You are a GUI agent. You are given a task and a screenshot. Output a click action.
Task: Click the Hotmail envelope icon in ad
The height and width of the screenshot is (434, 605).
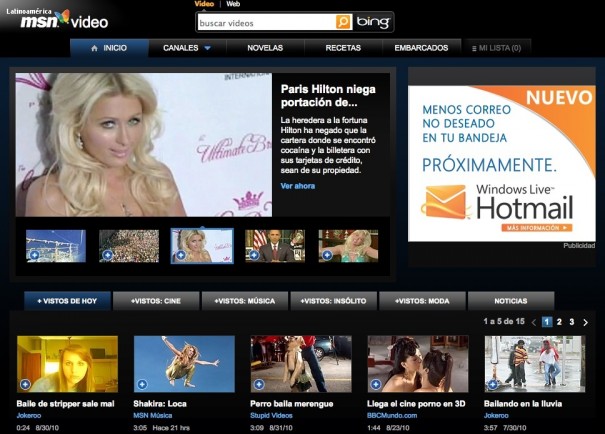pos(445,202)
